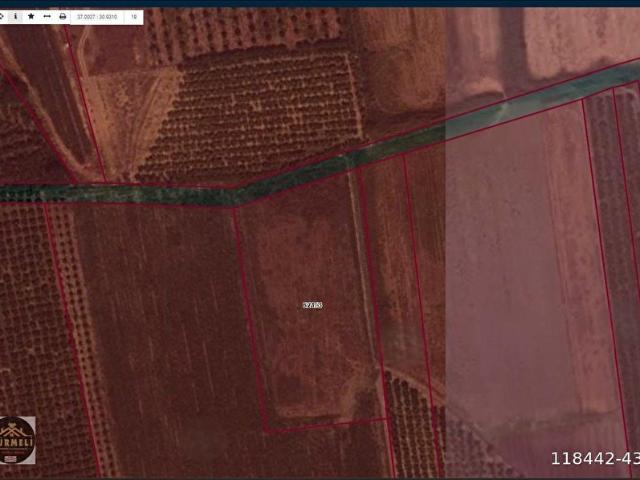
Task: Click the parcel number label on the map
Action: pos(313,305)
